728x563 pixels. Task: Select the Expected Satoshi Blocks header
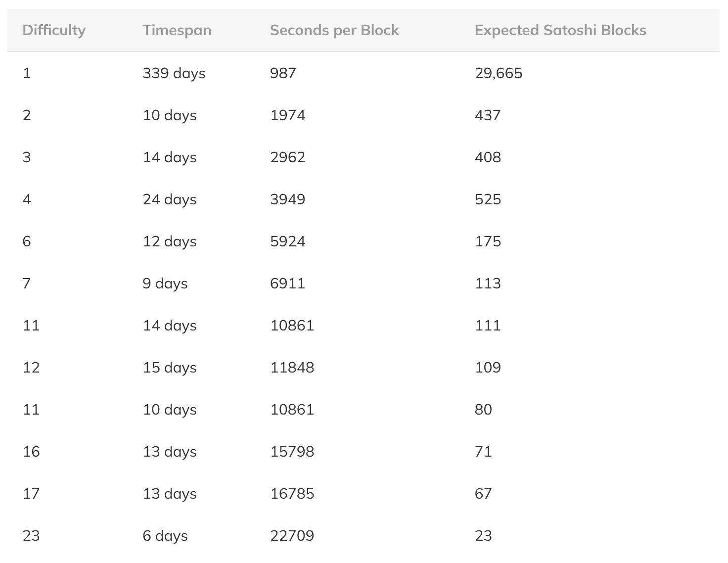pyautogui.click(x=560, y=30)
